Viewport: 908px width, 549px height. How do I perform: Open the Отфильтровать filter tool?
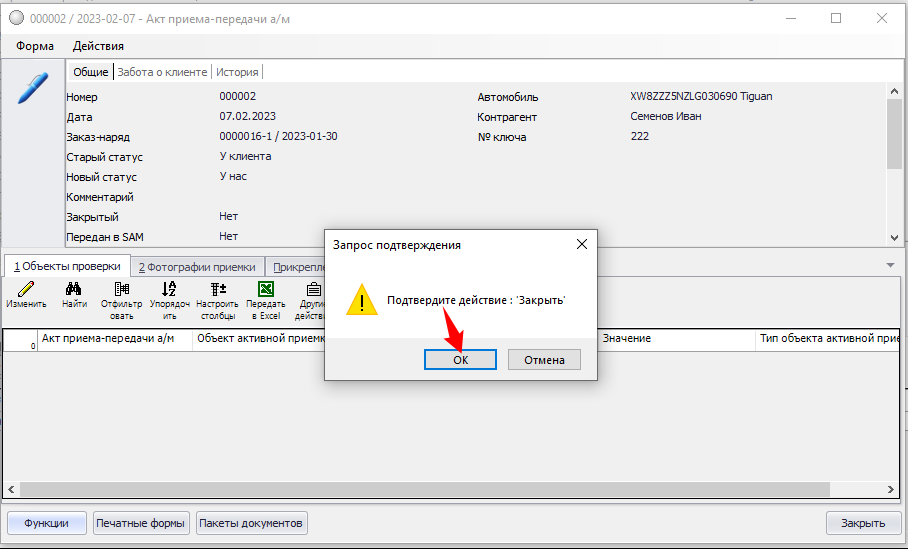point(122,290)
